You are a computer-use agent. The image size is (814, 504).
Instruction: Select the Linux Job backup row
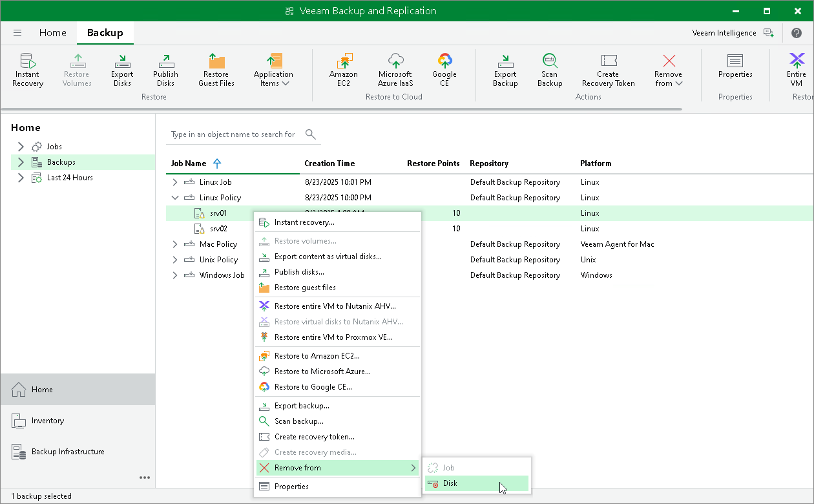[x=490, y=182]
